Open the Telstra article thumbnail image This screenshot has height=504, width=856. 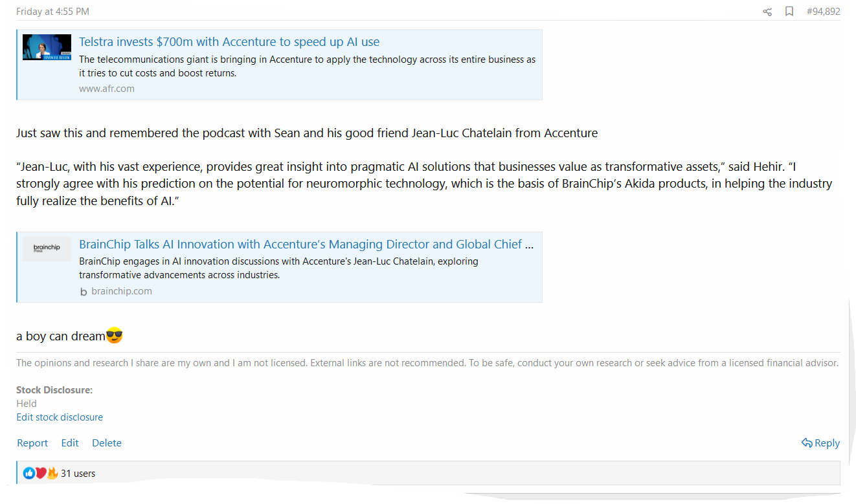pyautogui.click(x=47, y=47)
